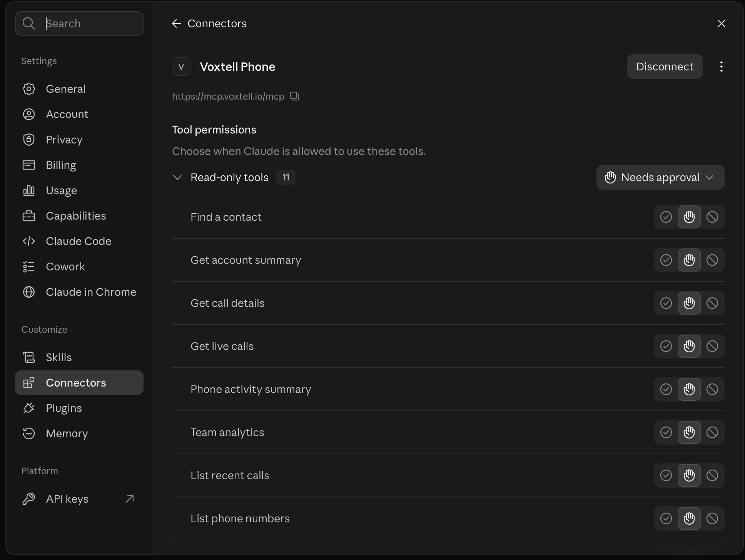Set Get account summary to needs approval
The image size is (745, 560).
click(689, 260)
